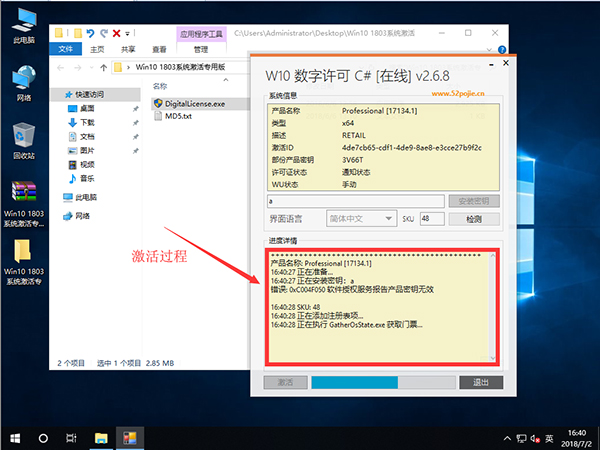This screenshot has width=600, height=450.
Task: Click the 英 input language indicator
Action: pos(549,439)
